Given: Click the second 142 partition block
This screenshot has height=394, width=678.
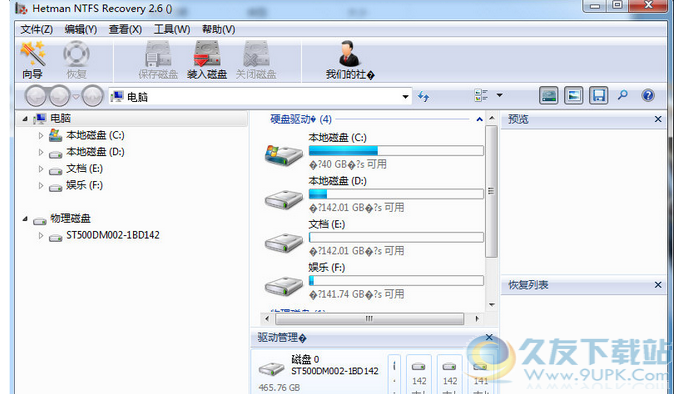Looking at the screenshot, I should pyautogui.click(x=450, y=374).
